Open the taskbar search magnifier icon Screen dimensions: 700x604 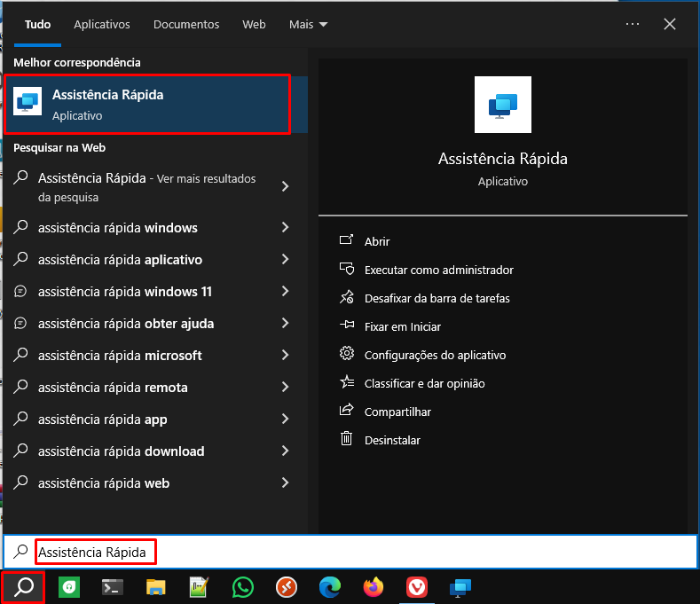(x=24, y=587)
